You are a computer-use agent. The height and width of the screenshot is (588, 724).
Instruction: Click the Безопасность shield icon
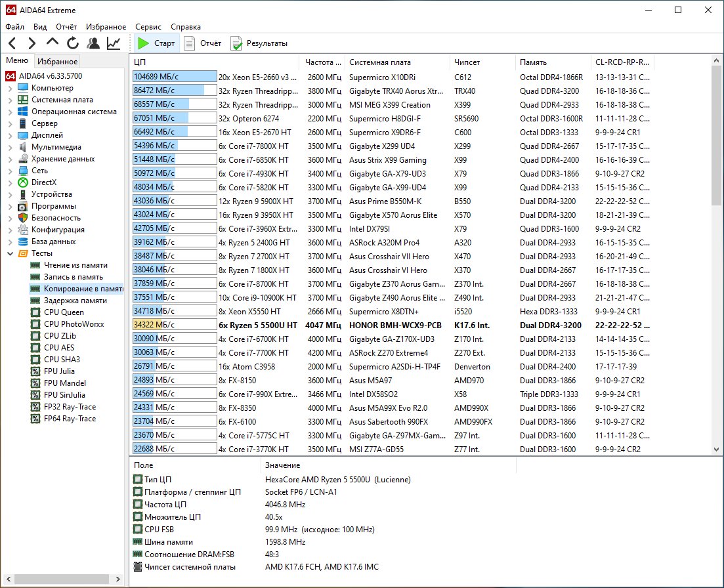(23, 218)
